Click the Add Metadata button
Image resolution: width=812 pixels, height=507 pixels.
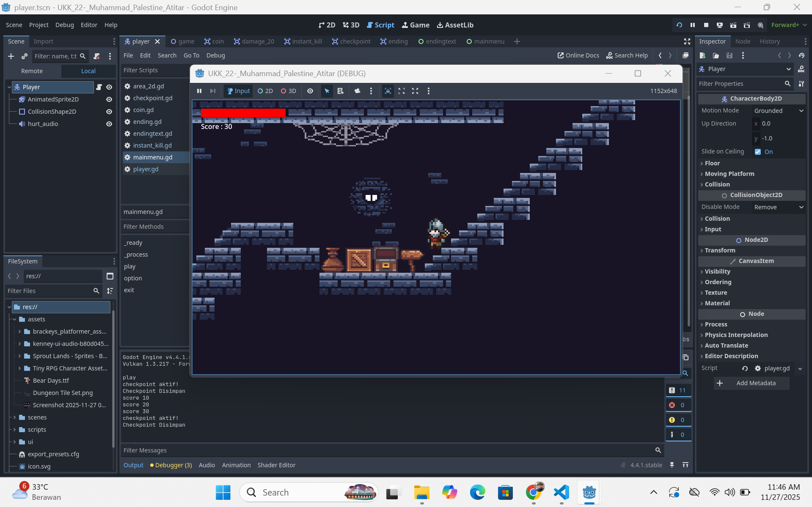pyautogui.click(x=751, y=383)
